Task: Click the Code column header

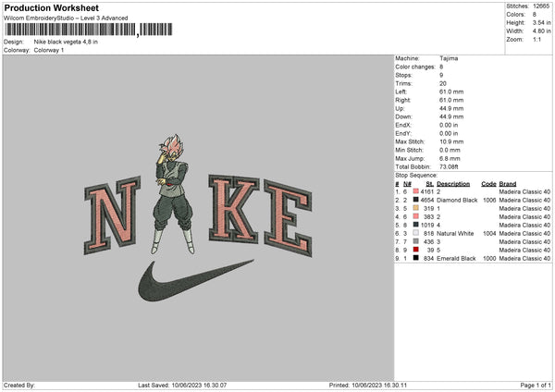Action: (x=488, y=184)
